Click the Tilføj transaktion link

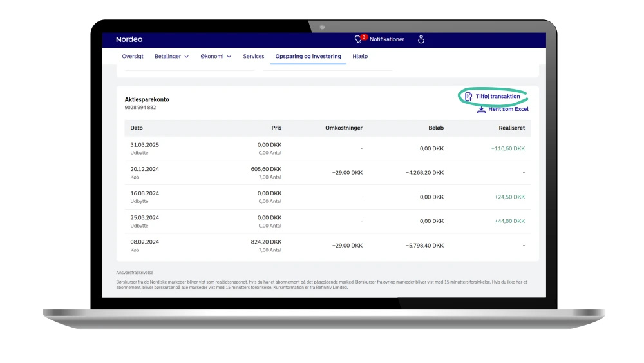(498, 96)
